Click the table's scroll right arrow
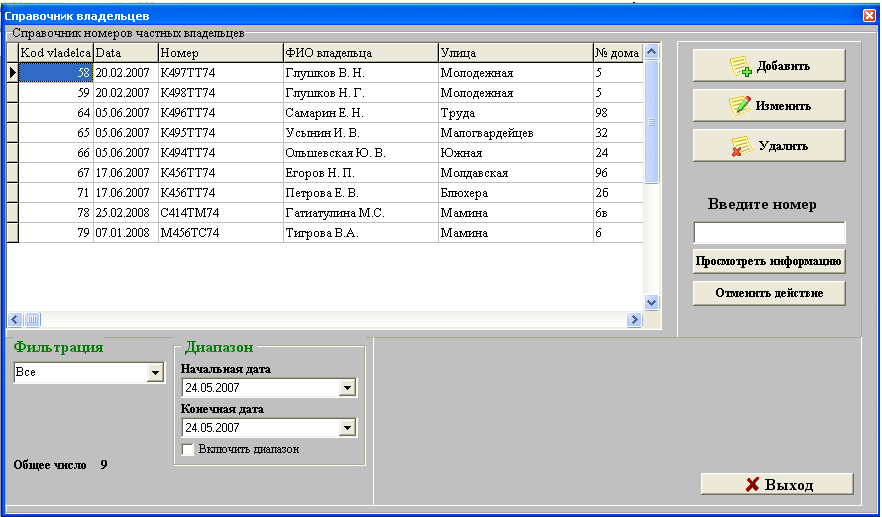Viewport: 882px width, 517px height. pyautogui.click(x=634, y=320)
